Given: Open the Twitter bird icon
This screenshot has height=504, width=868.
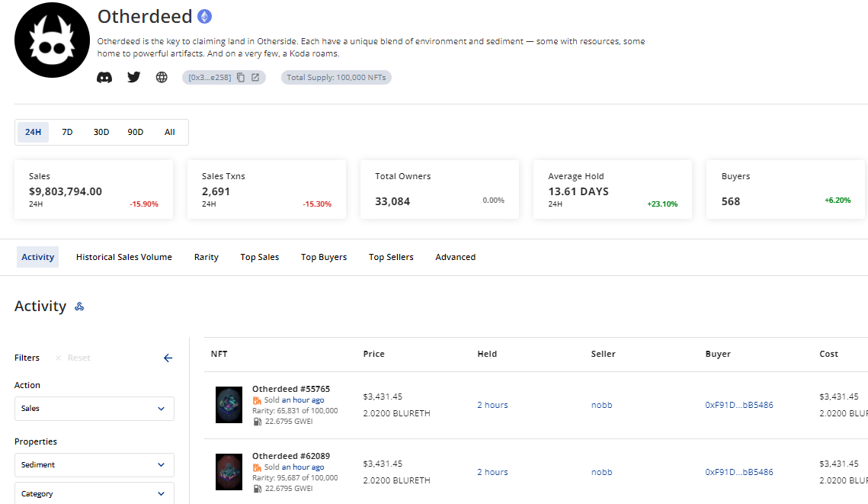Looking at the screenshot, I should pyautogui.click(x=133, y=77).
